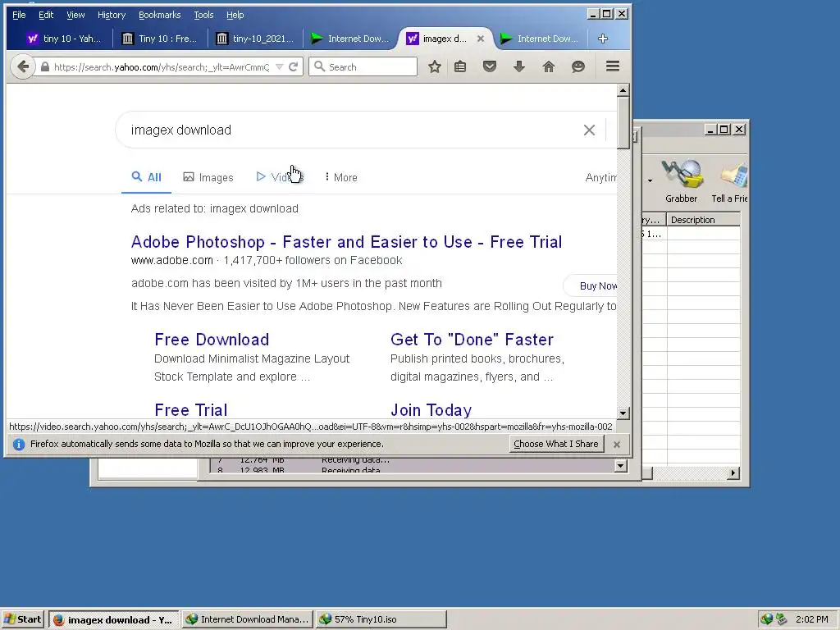Open the Downloads arrow icon
This screenshot has width=840, height=630.
pos(519,67)
